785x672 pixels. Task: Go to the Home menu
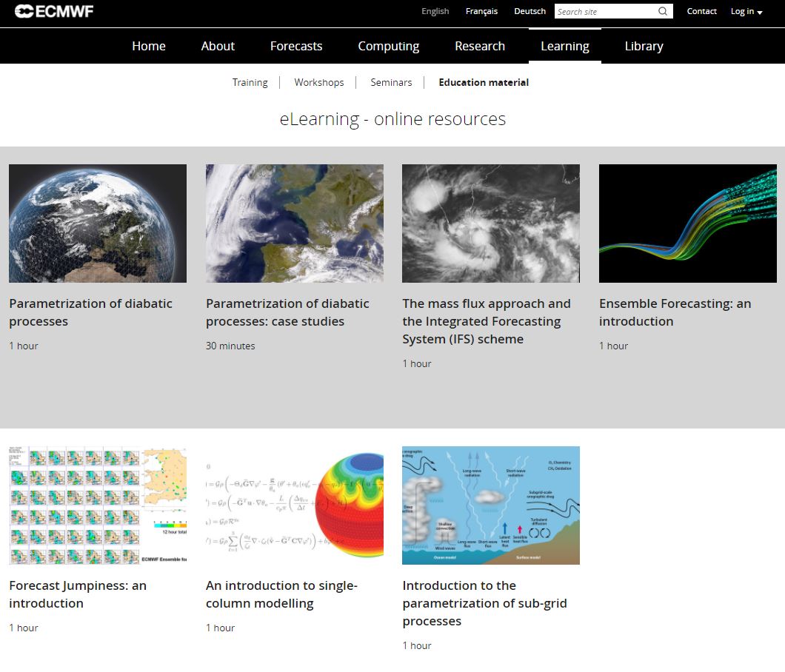[x=149, y=46]
